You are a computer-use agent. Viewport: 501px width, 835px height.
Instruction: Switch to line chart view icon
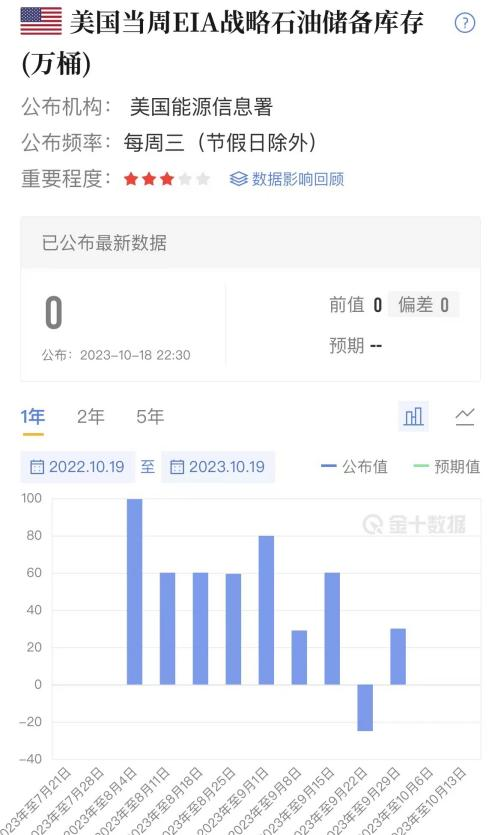(465, 416)
